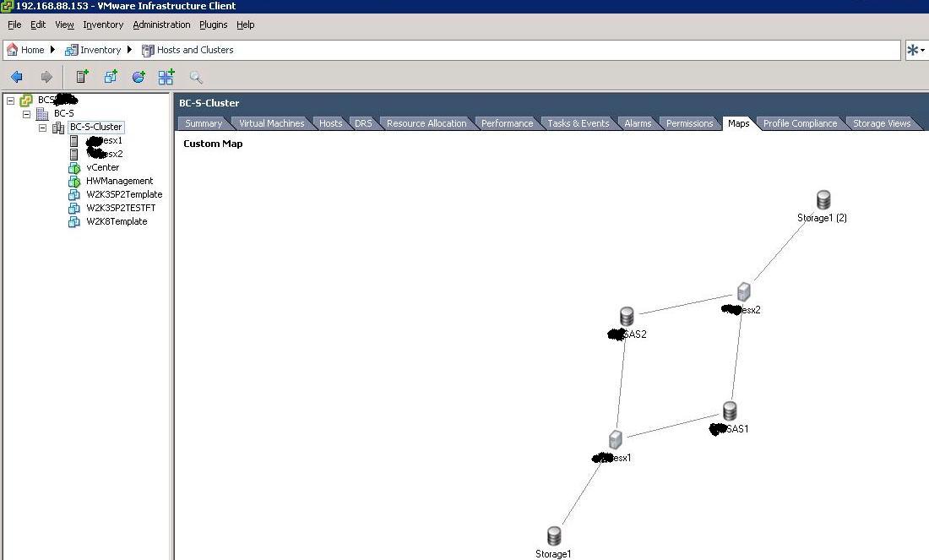Collapse the BC-S datacenter node
The height and width of the screenshot is (560, 929).
point(26,114)
